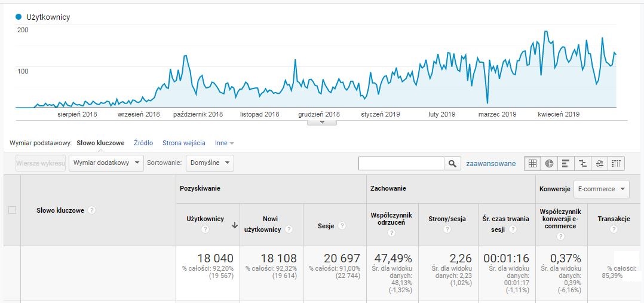Image resolution: width=644 pixels, height=303 pixels.
Task: Switch to the term cloud view icon
Action: tap(599, 163)
